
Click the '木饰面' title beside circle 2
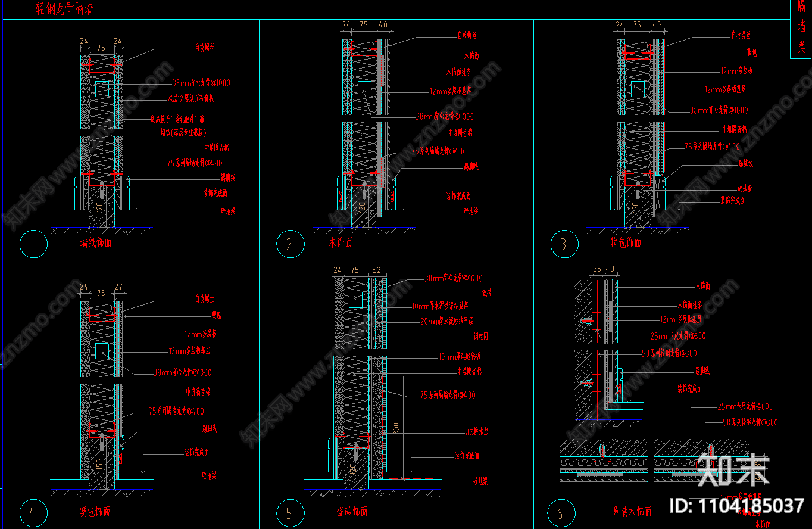(x=340, y=243)
